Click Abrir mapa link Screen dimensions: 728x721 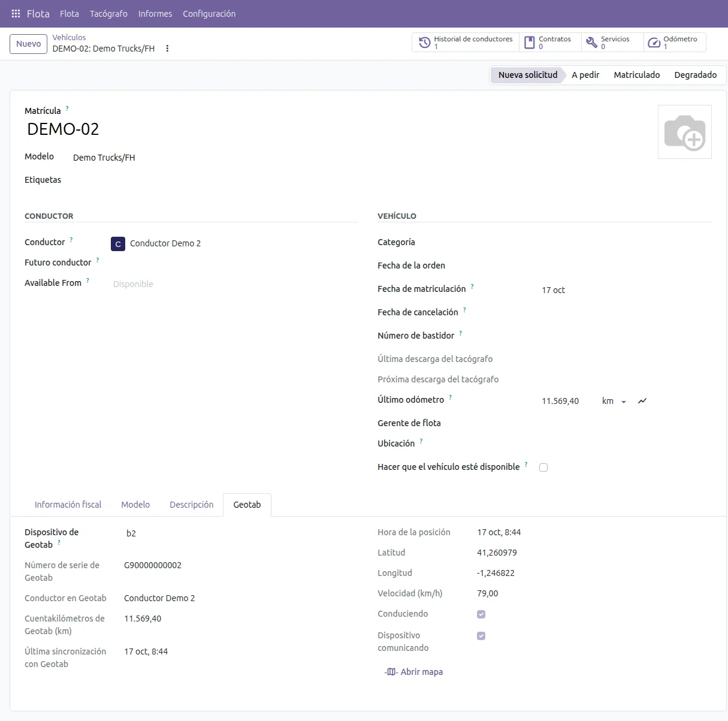[413, 672]
